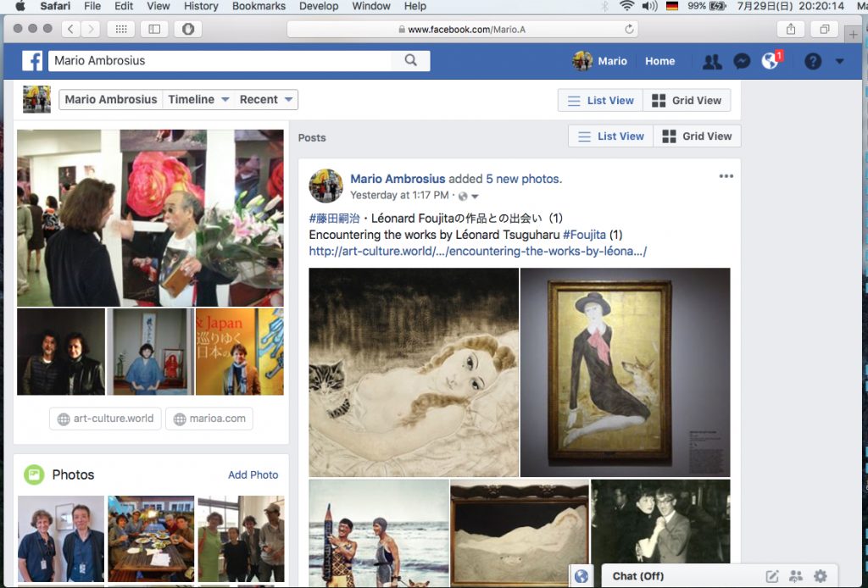This screenshot has width=868, height=588.
Task: Click the new message compose icon in chat bar
Action: pos(771,576)
